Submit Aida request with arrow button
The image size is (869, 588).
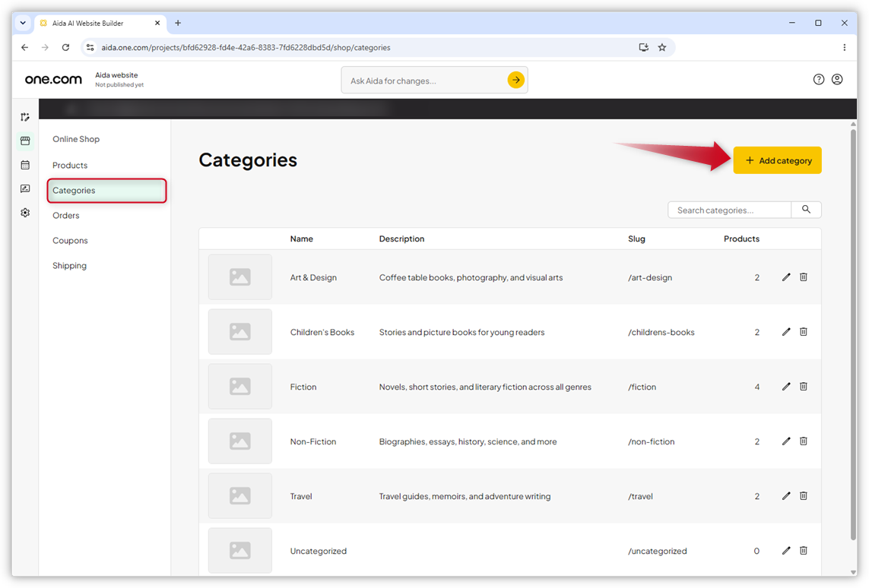(x=515, y=81)
